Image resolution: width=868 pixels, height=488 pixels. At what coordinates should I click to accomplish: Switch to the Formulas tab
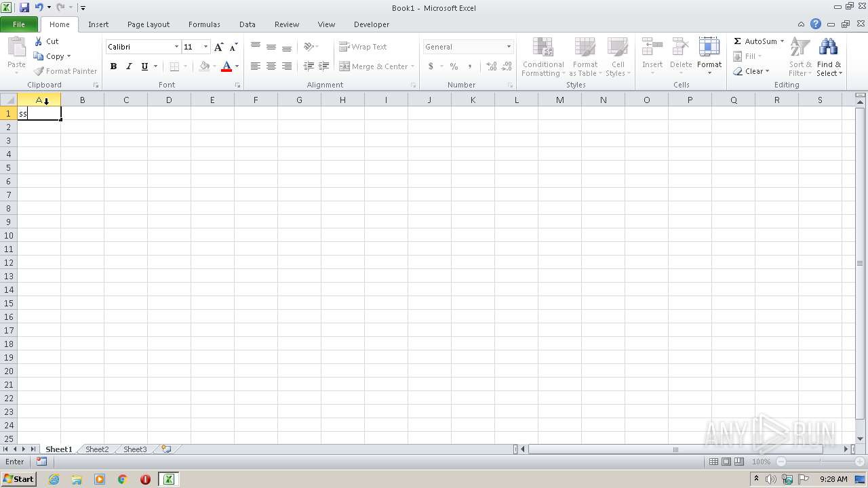204,24
